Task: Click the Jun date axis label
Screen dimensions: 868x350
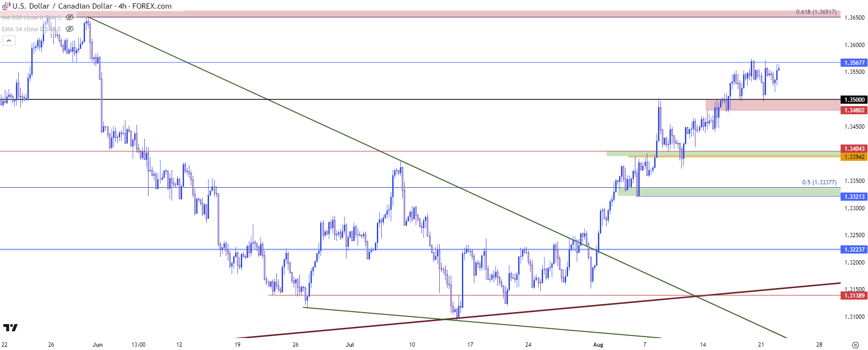Action: (x=98, y=345)
